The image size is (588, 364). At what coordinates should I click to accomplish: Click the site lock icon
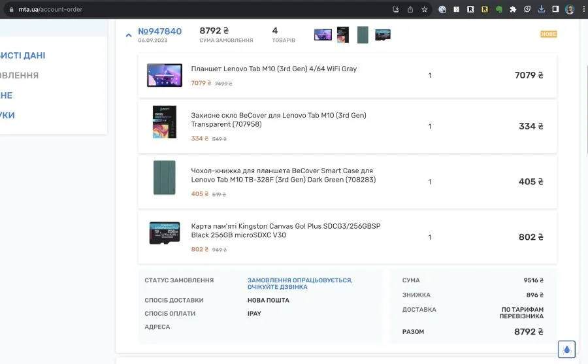[11, 9]
